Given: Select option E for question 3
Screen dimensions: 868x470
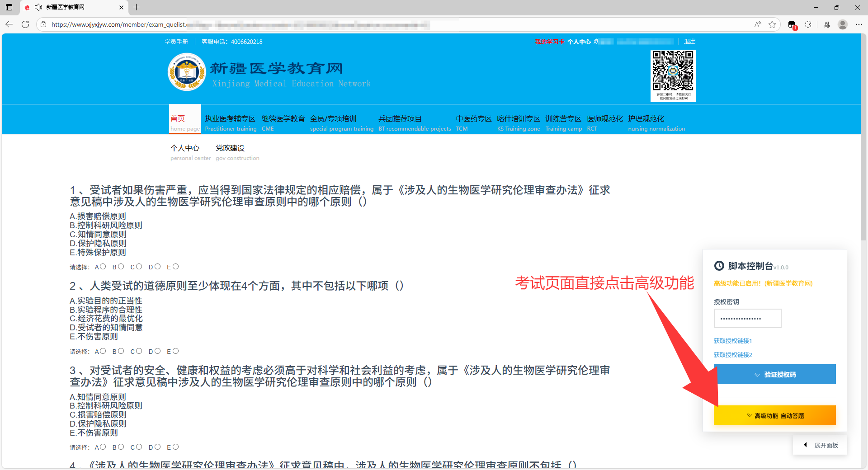Looking at the screenshot, I should click(175, 447).
